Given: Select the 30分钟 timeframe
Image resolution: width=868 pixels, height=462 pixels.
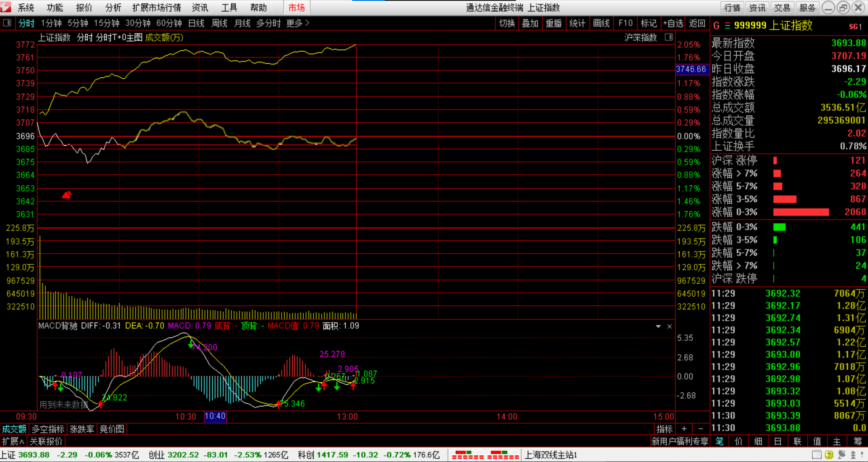Looking at the screenshot, I should (x=138, y=23).
